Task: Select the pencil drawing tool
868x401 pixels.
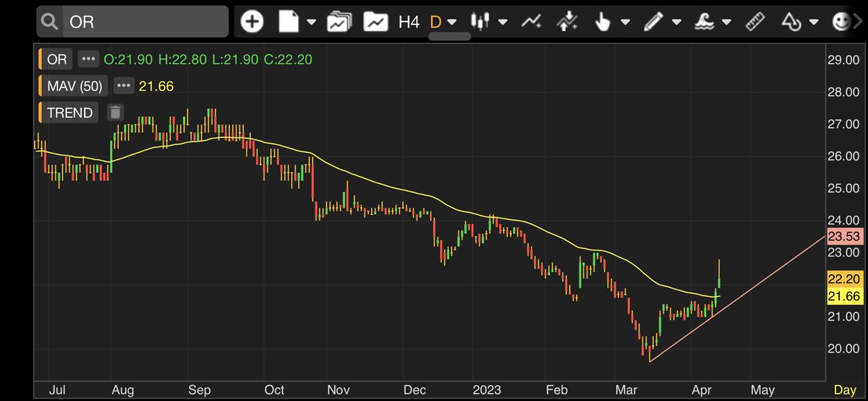Action: coord(653,22)
